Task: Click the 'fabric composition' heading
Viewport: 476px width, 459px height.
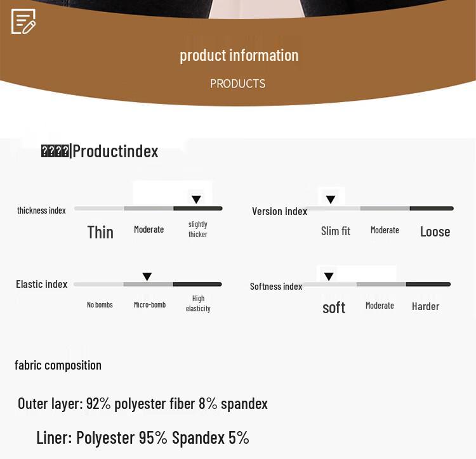Action: 58,365
